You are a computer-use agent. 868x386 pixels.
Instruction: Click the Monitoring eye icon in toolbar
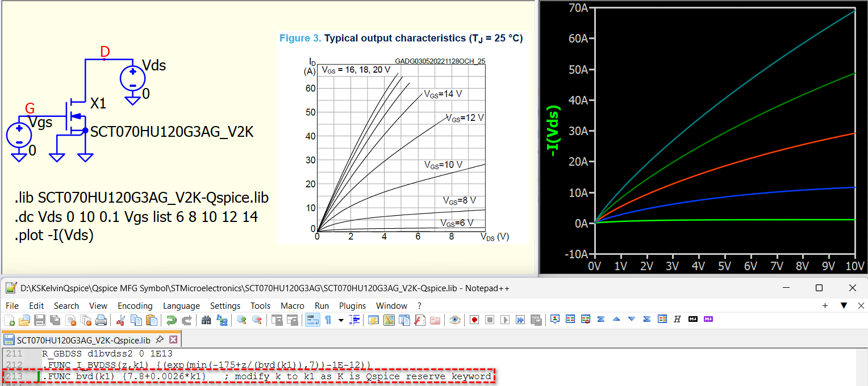pyautogui.click(x=454, y=320)
